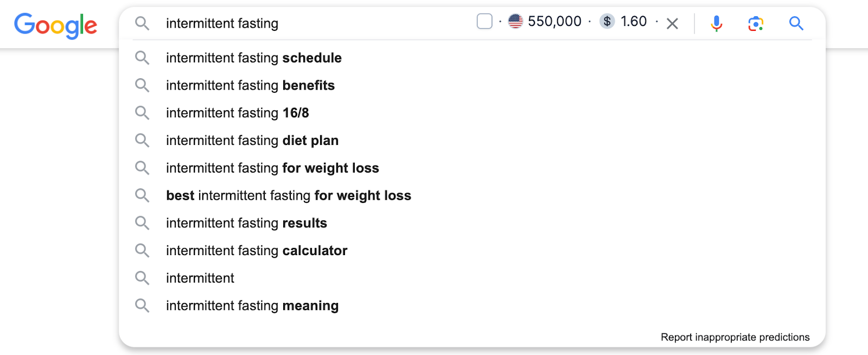Pick the plain 'intermittent' suggestion
Viewport: 868px width, 355px height.
(x=200, y=278)
